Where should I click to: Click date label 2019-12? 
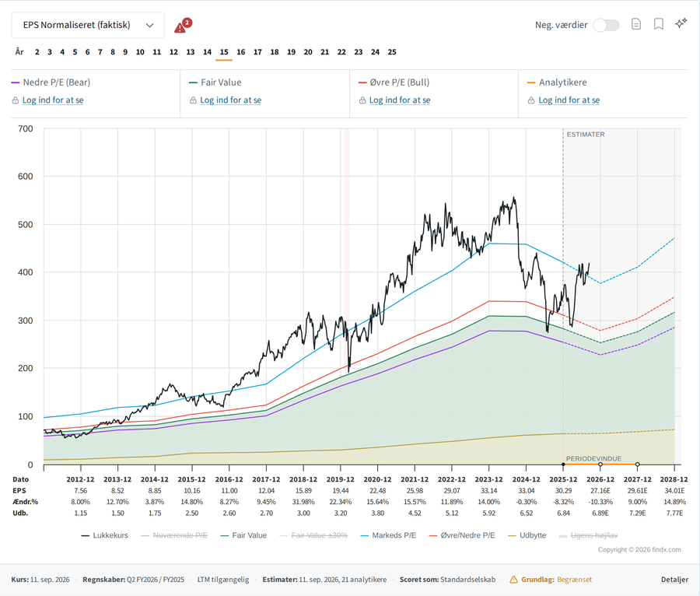click(341, 479)
